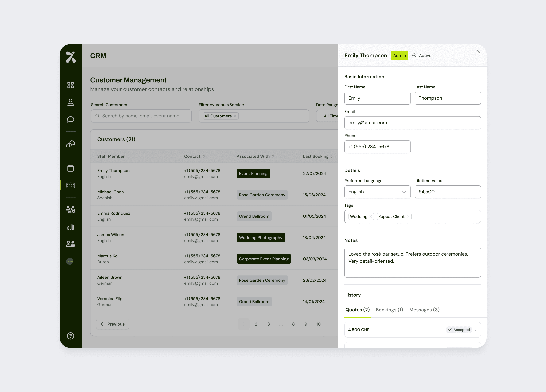Click the bar chart analytics icon

coord(71,227)
